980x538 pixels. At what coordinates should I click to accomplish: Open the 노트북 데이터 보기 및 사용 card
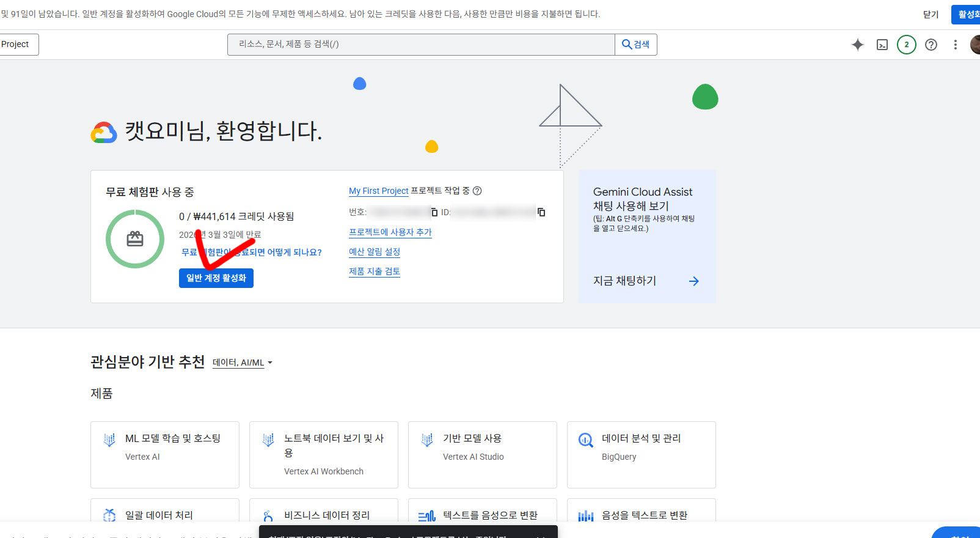click(324, 455)
